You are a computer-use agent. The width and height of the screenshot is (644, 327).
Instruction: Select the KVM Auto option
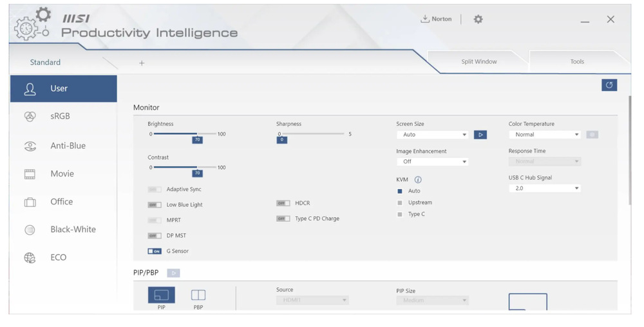pos(400,191)
